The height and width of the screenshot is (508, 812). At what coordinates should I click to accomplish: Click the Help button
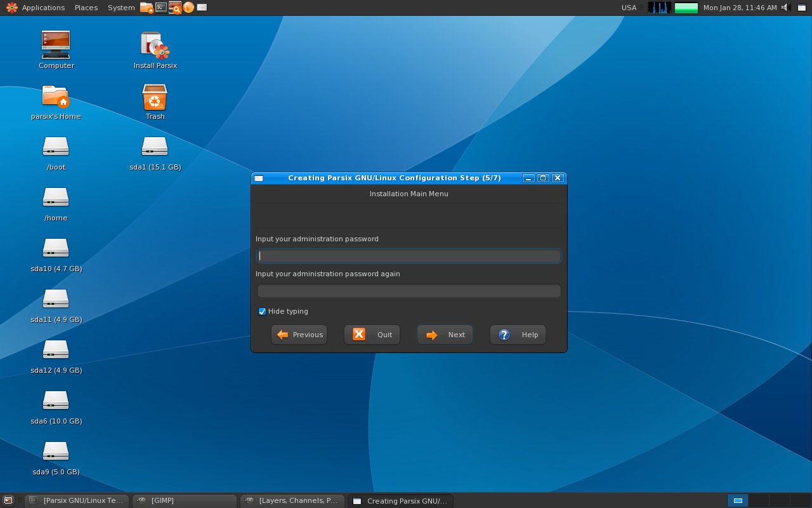pos(518,335)
